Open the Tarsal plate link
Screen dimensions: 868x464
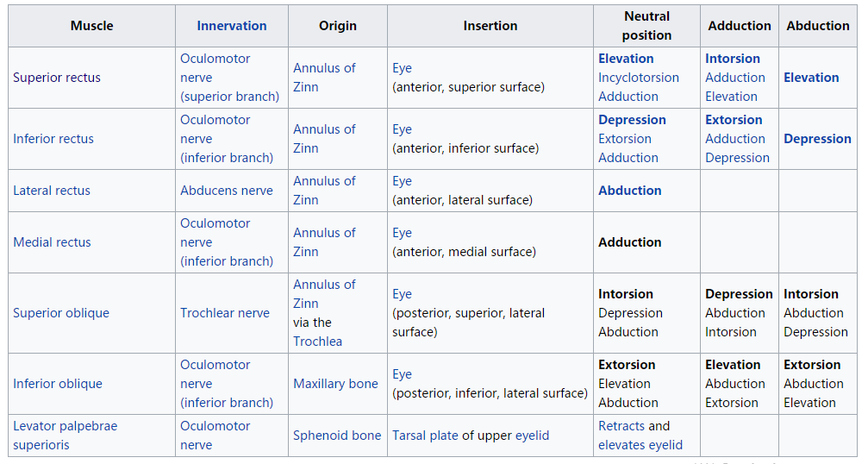coord(425,436)
